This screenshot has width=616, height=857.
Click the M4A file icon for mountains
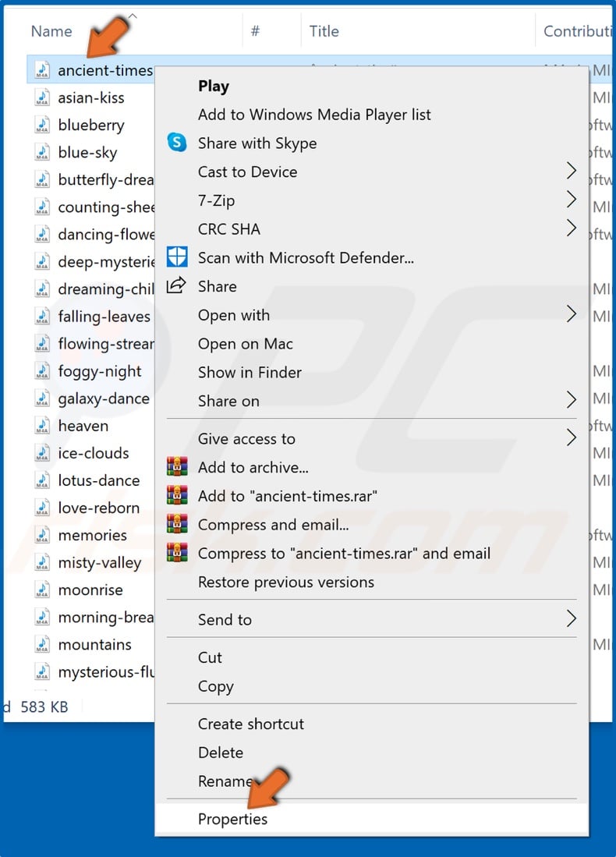tap(42, 644)
